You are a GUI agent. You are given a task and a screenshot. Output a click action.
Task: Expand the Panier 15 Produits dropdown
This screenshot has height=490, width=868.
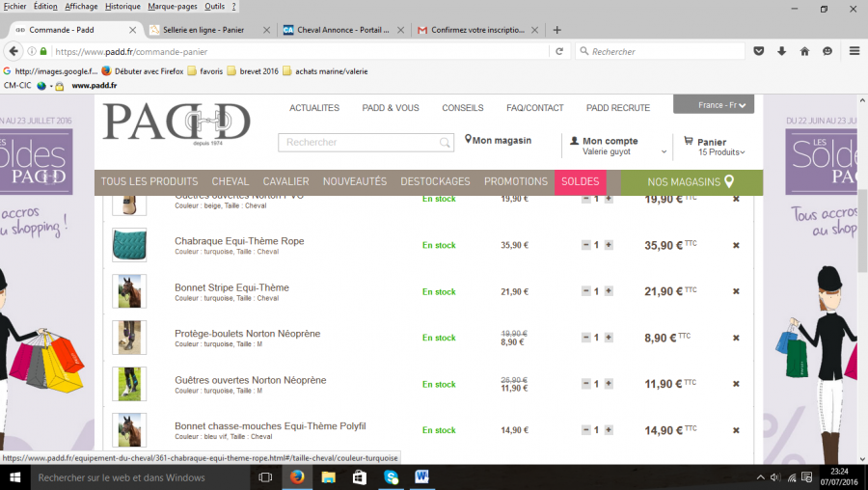click(743, 152)
